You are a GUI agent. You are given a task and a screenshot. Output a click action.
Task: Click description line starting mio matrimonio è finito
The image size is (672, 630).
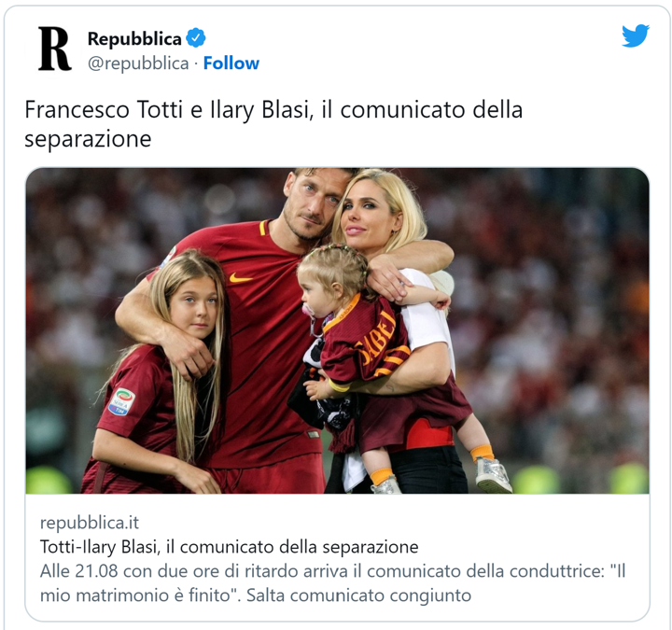pyautogui.click(x=256, y=595)
